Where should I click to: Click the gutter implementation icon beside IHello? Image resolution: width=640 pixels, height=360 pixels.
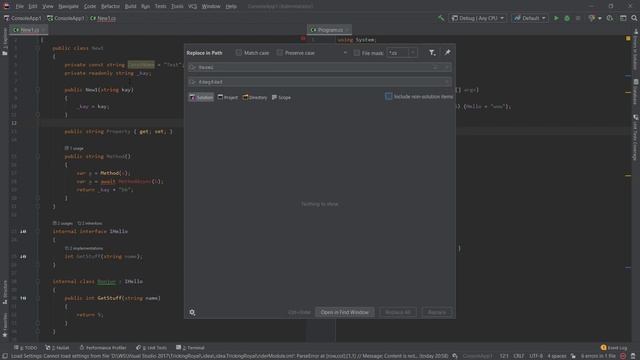click(x=23, y=231)
